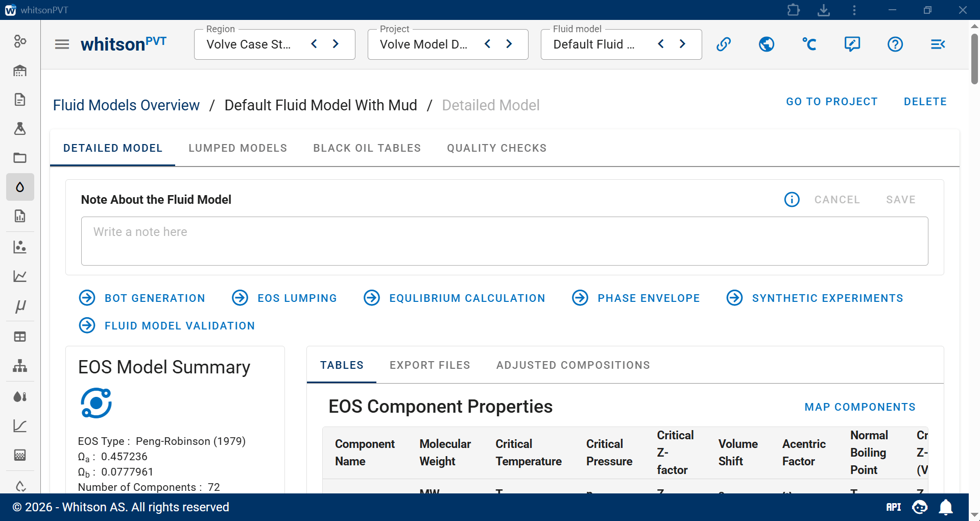
Task: Open EOS LUMPING
Action: tap(284, 298)
